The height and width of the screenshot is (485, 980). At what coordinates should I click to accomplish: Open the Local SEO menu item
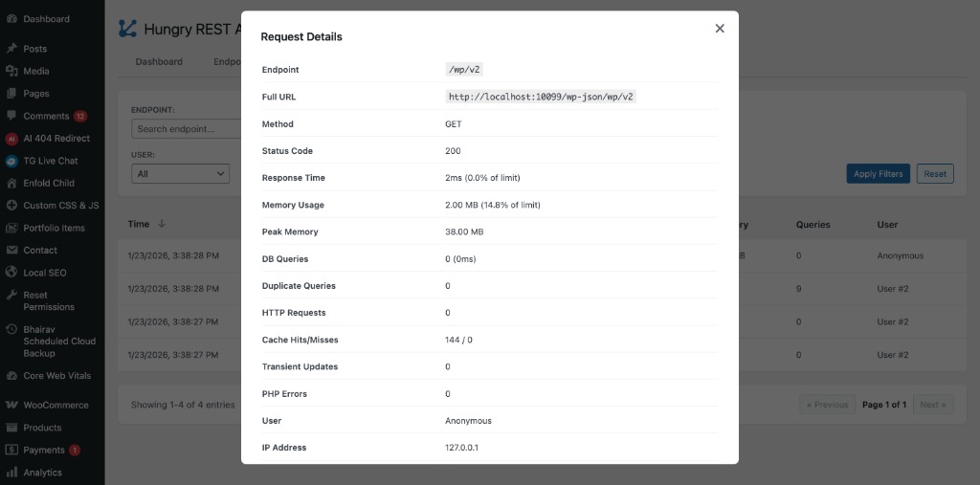click(43, 273)
